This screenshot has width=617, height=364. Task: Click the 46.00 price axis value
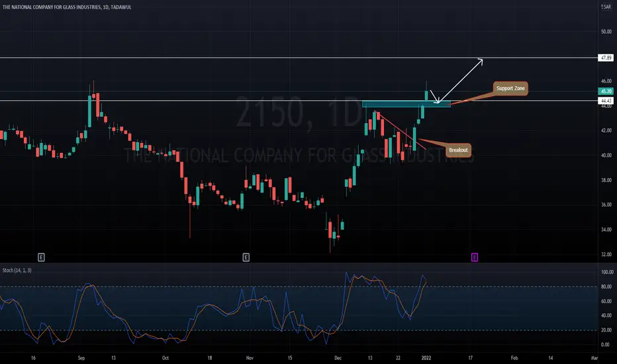pos(606,81)
